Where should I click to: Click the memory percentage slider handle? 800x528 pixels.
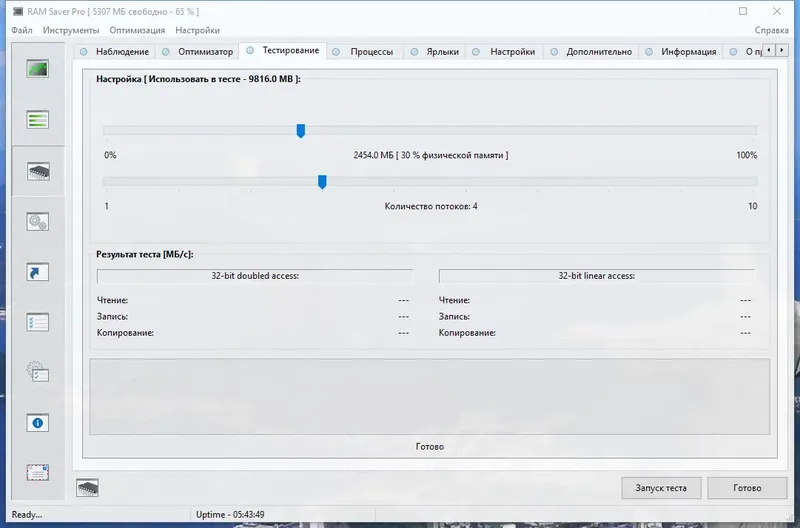(x=301, y=131)
